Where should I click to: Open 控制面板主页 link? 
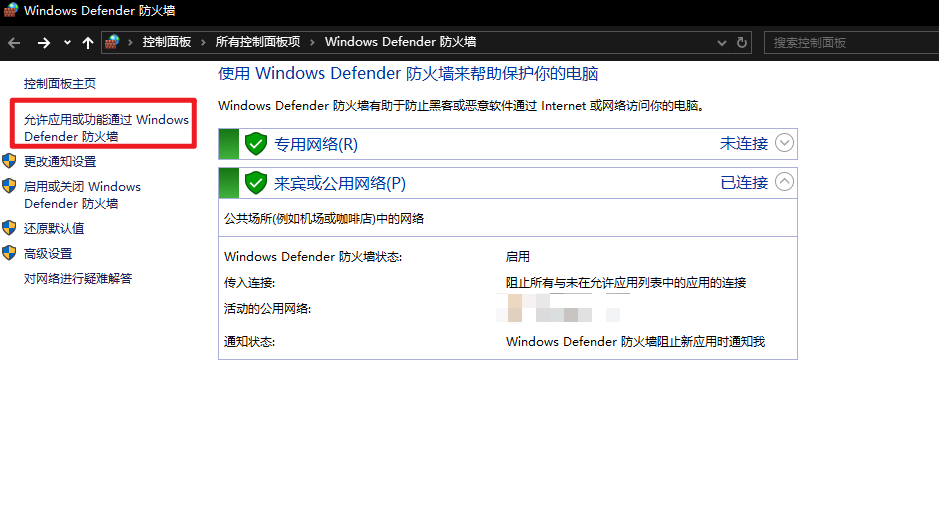[59, 83]
